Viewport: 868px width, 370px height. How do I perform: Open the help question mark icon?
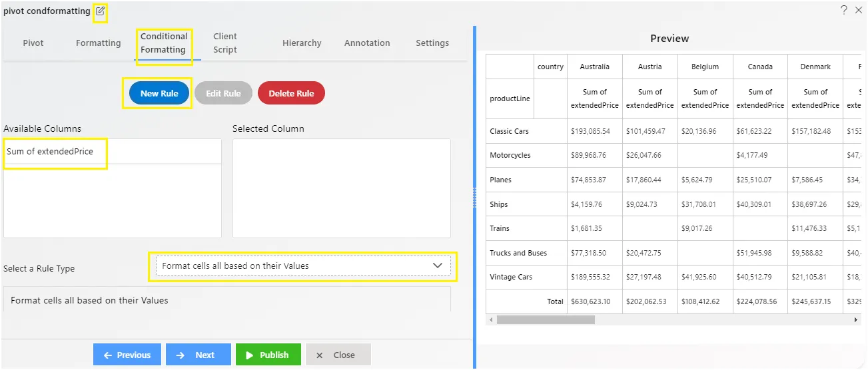(843, 10)
